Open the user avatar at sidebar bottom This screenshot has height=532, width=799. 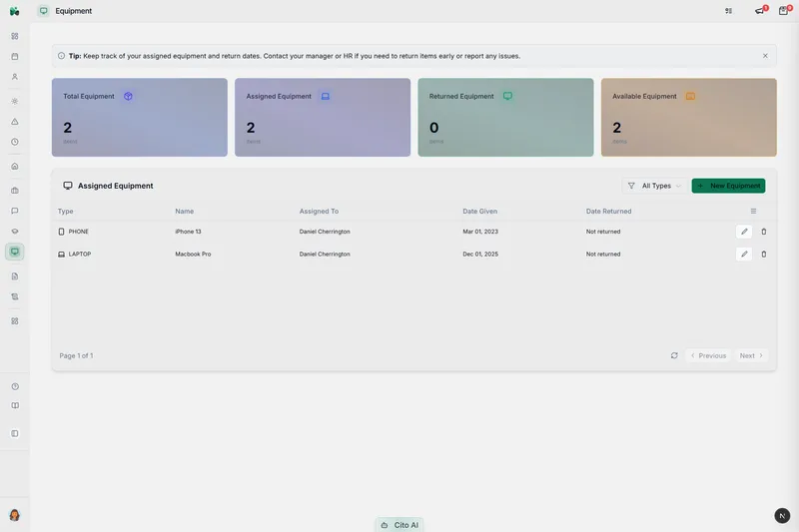click(14, 515)
